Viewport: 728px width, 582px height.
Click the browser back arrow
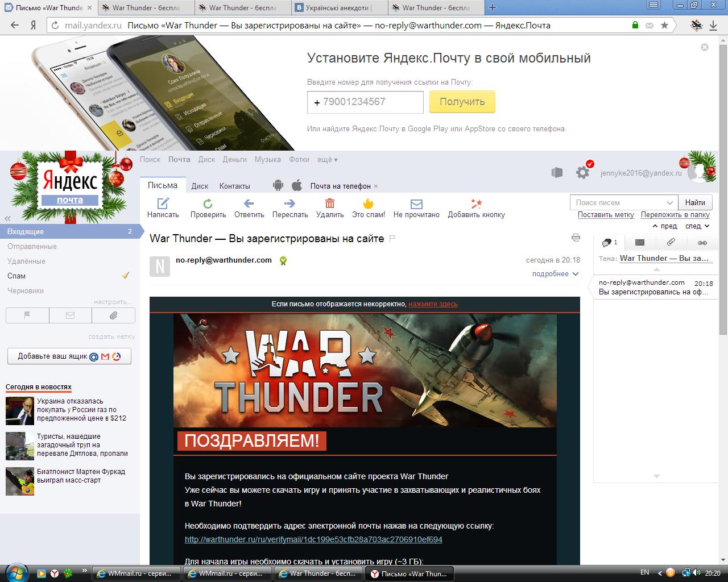tap(15, 25)
